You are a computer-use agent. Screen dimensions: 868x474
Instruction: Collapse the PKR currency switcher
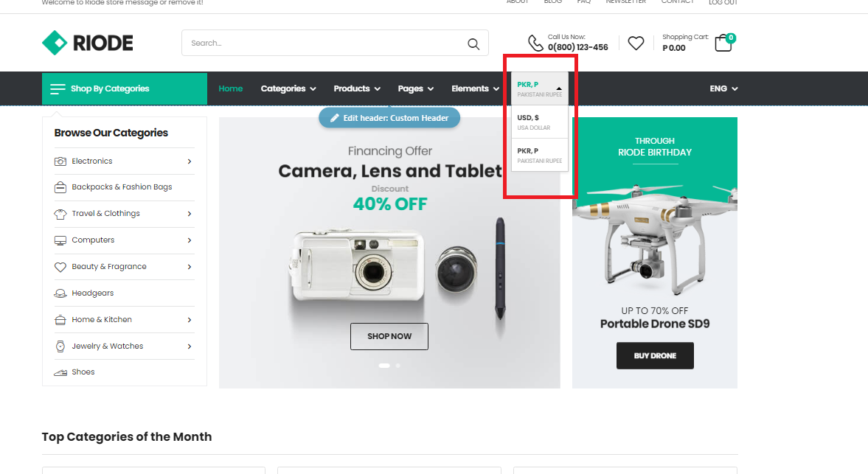point(540,88)
